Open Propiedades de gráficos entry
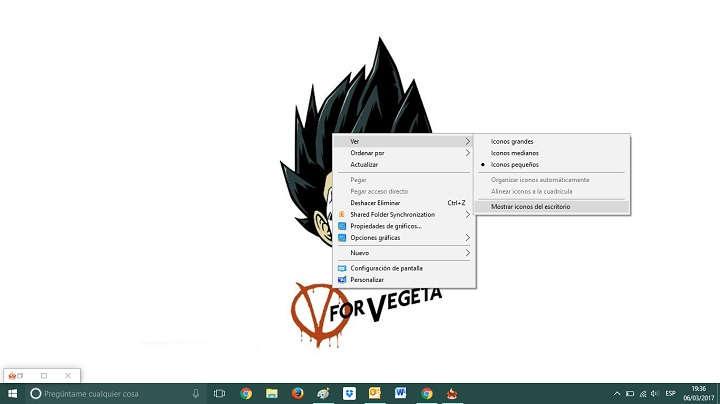 (x=385, y=226)
